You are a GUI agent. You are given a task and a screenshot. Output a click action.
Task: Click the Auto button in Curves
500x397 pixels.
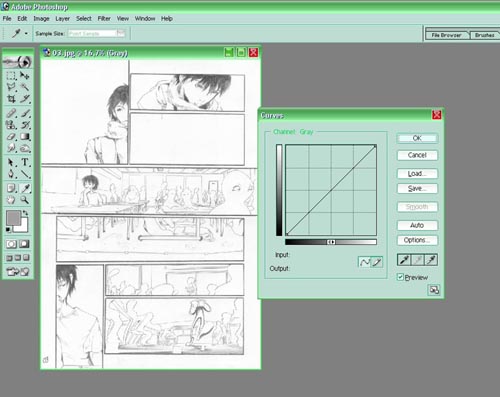[x=417, y=225]
